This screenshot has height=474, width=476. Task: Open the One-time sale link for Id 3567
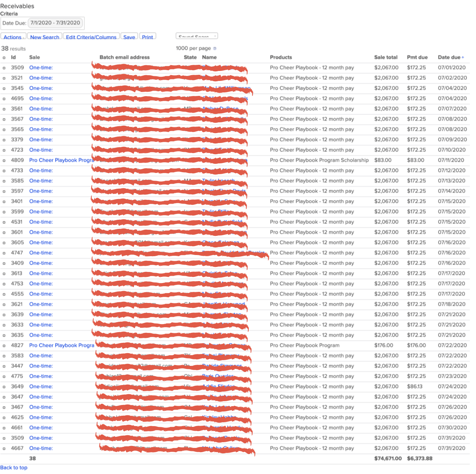[x=41, y=119]
